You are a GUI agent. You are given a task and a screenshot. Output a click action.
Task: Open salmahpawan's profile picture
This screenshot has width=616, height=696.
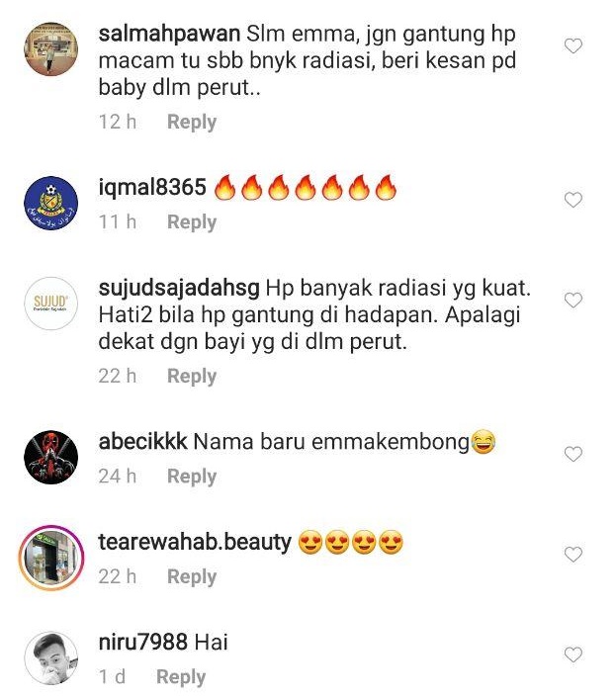(x=51, y=48)
